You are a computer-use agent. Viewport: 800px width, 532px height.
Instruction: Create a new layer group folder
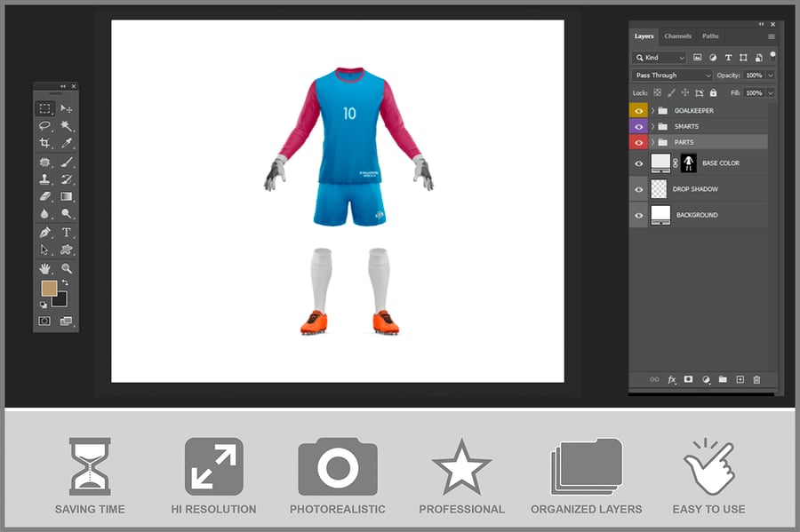pyautogui.click(x=723, y=379)
